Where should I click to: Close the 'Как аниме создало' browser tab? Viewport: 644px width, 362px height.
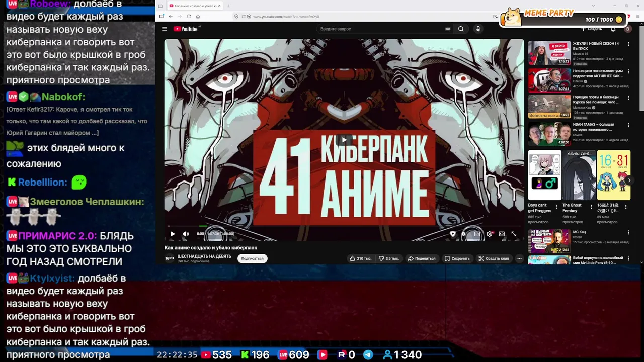[x=219, y=6]
